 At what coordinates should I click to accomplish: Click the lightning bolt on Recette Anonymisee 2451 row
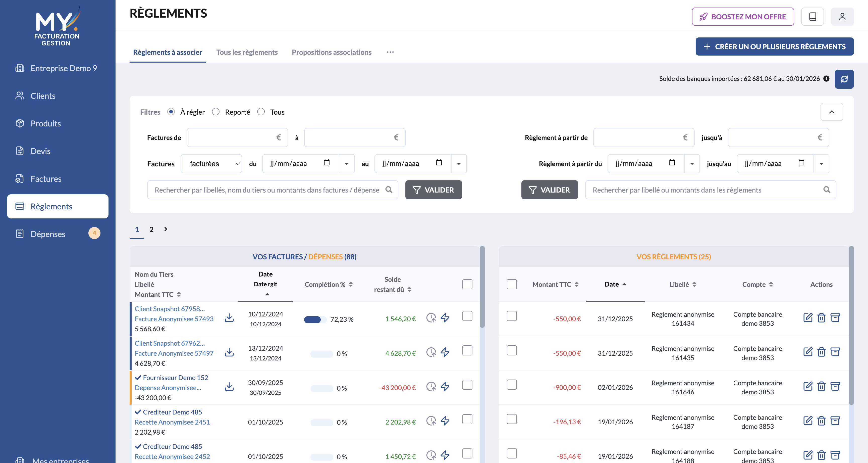445,421
